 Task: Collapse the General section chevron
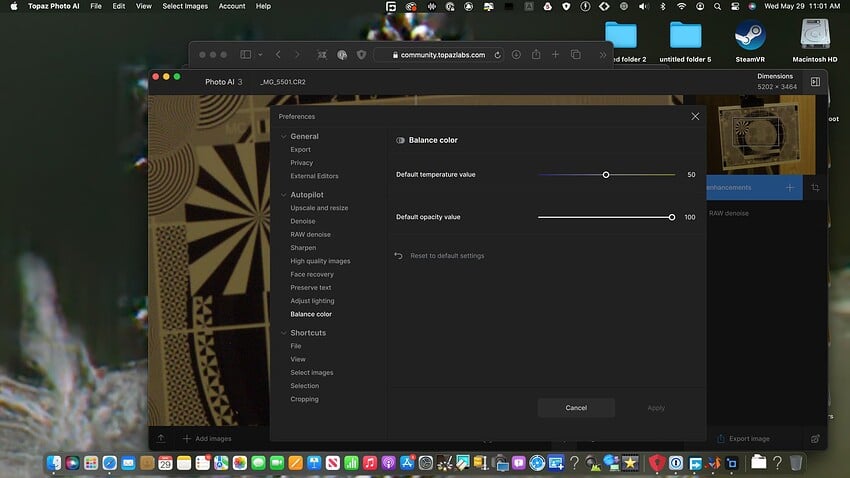[x=284, y=137]
